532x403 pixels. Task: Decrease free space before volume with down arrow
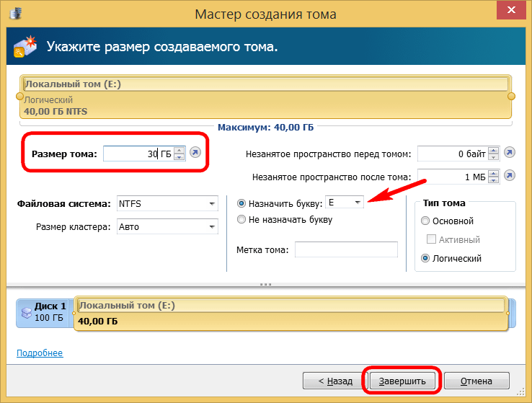tap(493, 156)
